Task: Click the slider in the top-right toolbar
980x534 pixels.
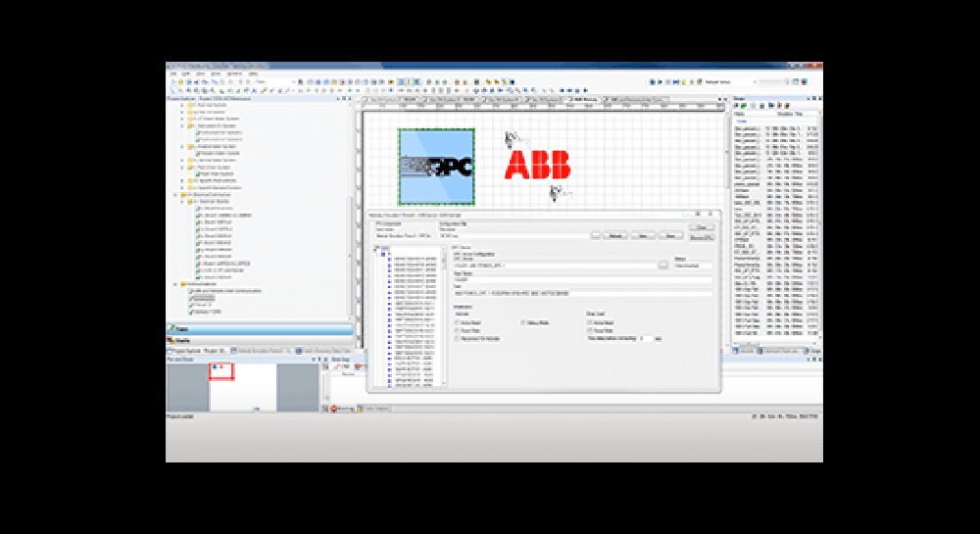Action: point(775,82)
